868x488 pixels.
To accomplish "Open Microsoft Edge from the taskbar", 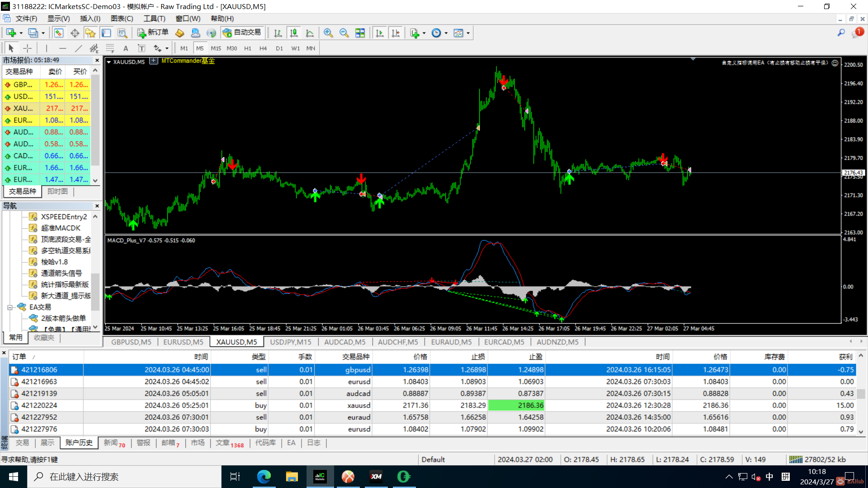I will click(264, 477).
